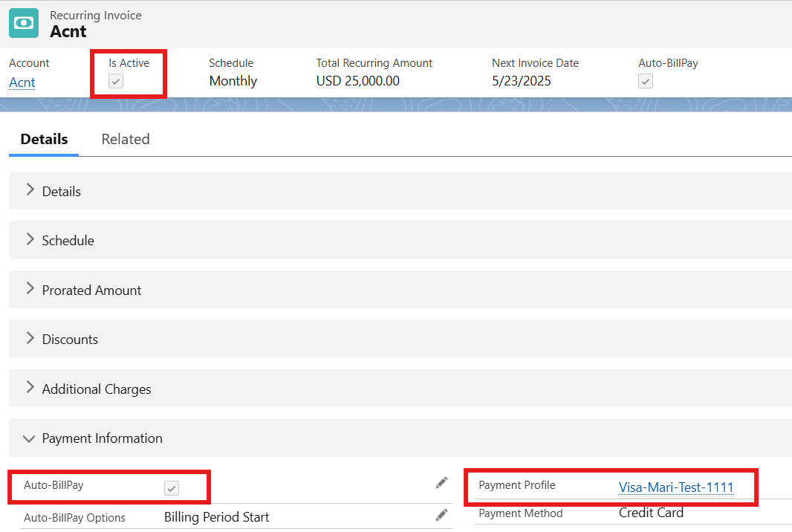
Task: Click the Auto-BillPay Options field label
Action: tap(74, 518)
